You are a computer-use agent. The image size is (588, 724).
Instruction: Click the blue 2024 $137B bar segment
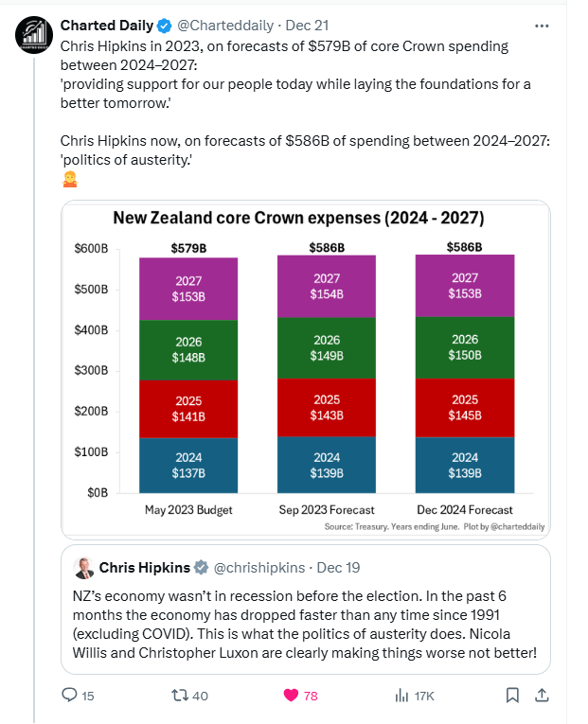tap(188, 465)
